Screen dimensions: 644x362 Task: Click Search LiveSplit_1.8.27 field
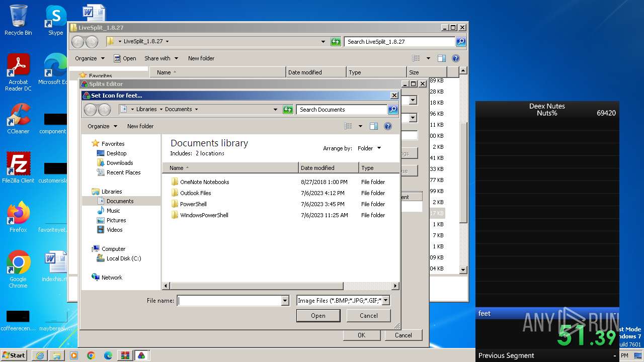coord(400,42)
